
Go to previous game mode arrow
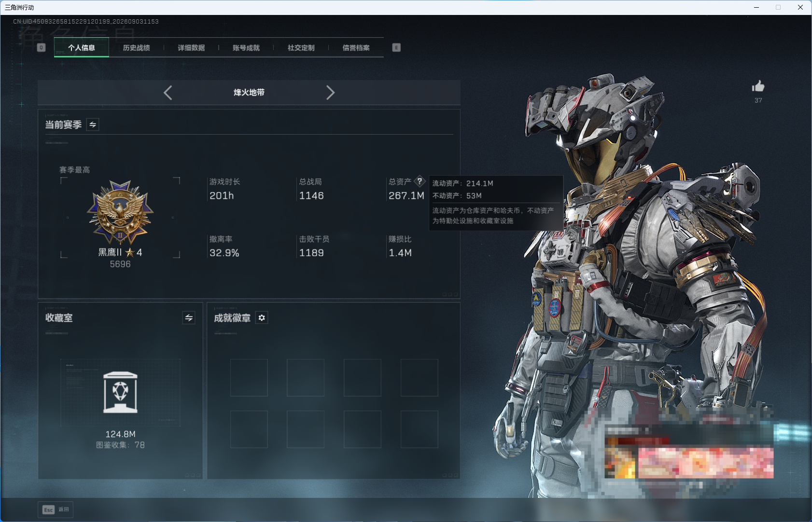coord(168,93)
